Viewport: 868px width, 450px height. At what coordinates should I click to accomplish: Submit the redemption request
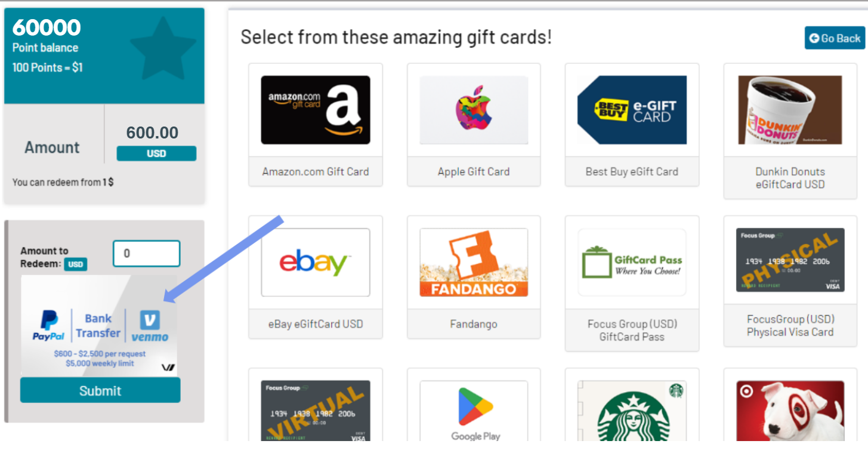(100, 390)
